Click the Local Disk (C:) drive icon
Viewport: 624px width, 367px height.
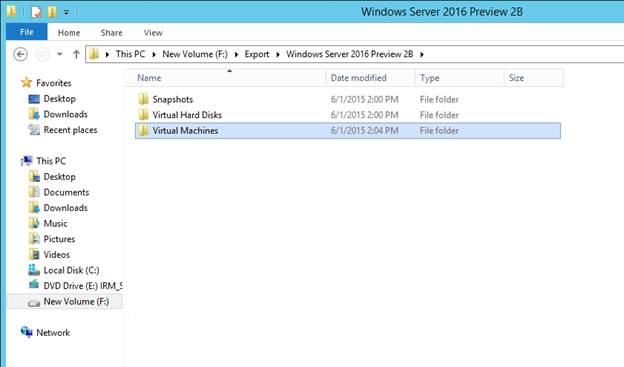[x=34, y=270]
